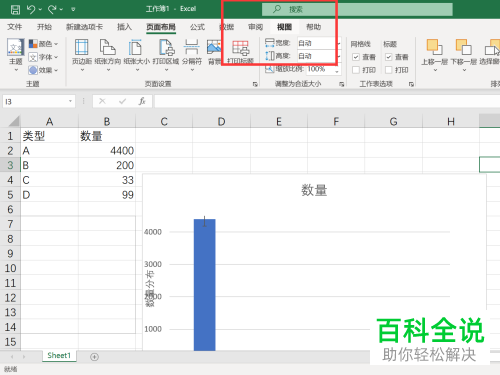The height and width of the screenshot is (375, 500).
Task: Open Customize Quick Access Toolbar dropdown
Action: [x=73, y=9]
